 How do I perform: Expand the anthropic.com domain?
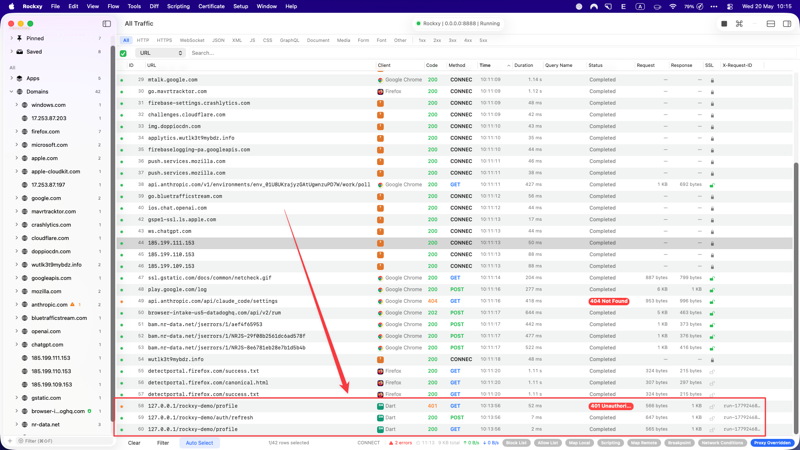pyautogui.click(x=16, y=305)
